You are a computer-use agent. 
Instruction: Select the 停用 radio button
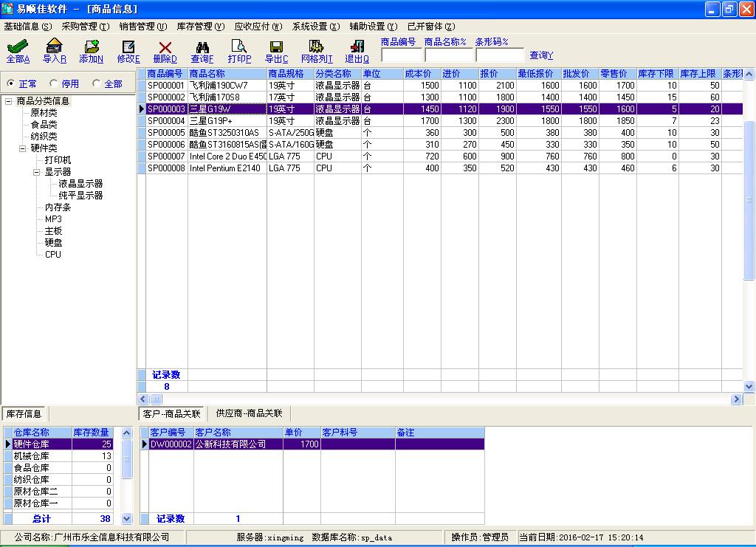(54, 84)
